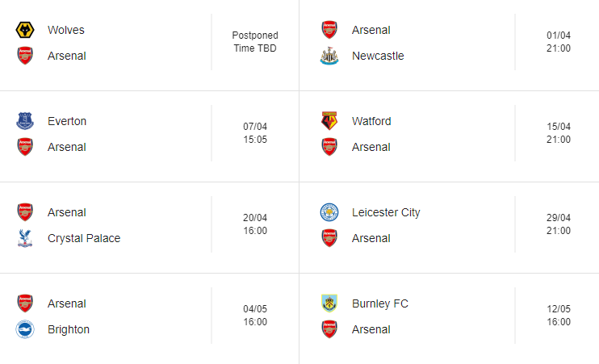Screen dimensions: 599x364
Task: Open the Newcastle team link
Action: tap(378, 56)
